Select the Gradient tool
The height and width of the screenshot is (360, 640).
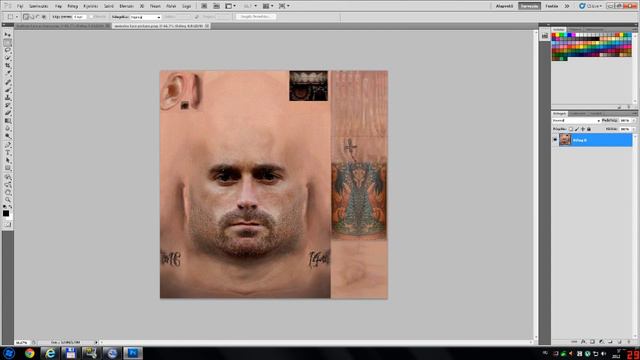point(7,121)
